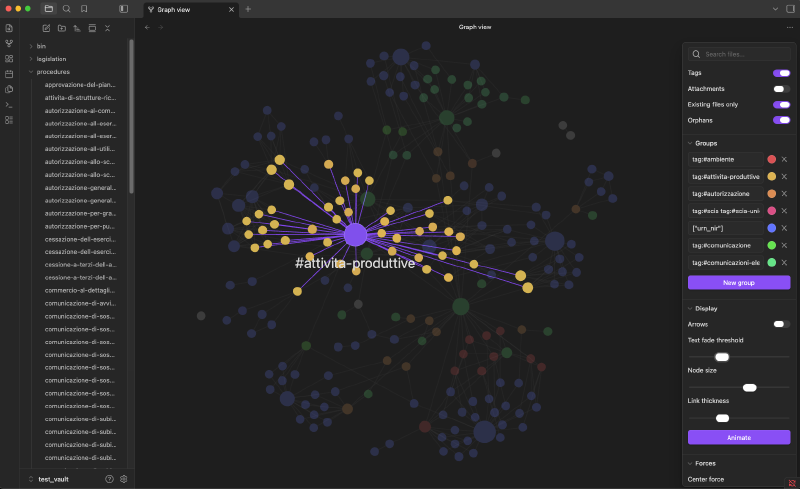The width and height of the screenshot is (800, 489).
Task: Click the bottom ribbon plugin icon
Action: 9,120
